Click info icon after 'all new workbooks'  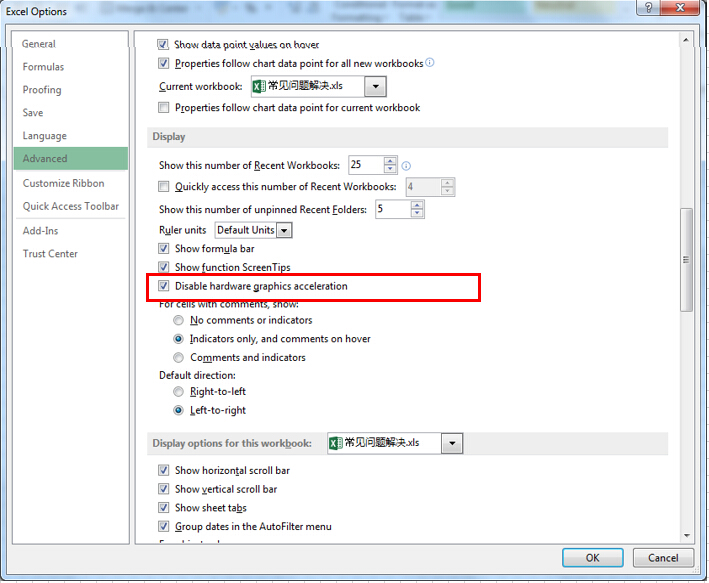[430, 62]
